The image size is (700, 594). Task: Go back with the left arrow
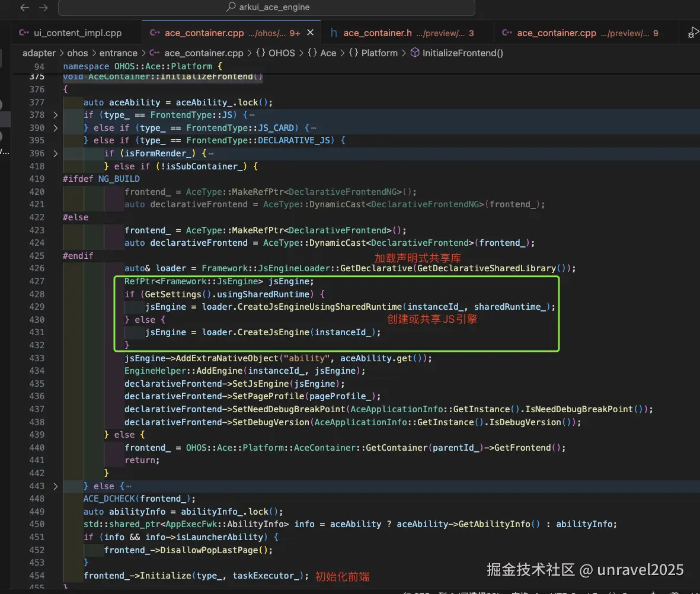[24, 7]
